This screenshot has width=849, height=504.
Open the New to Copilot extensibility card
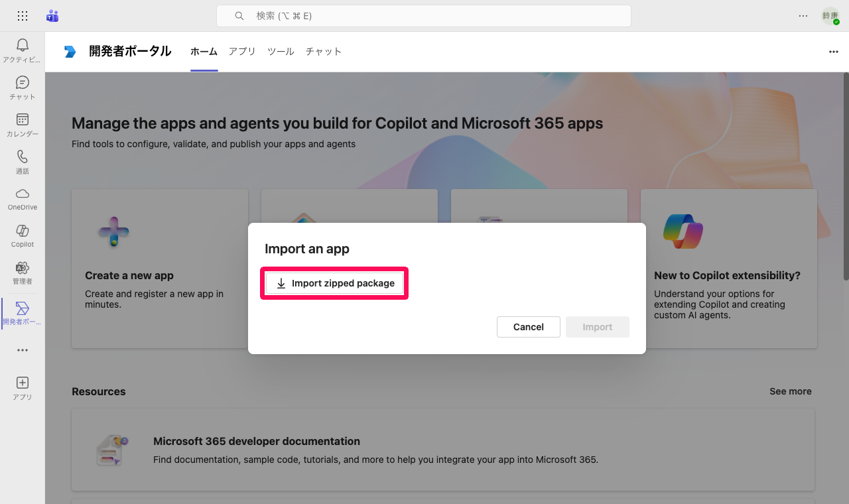(729, 269)
